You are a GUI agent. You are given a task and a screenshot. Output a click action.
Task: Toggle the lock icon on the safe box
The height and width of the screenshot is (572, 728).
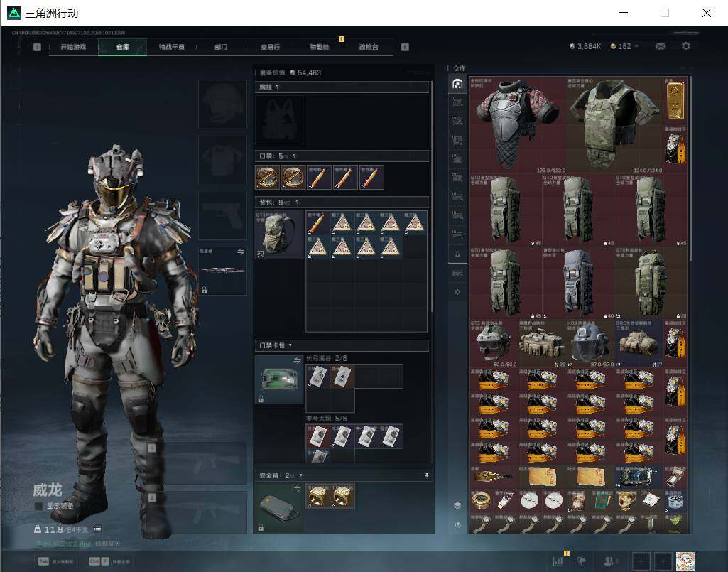coord(261,527)
